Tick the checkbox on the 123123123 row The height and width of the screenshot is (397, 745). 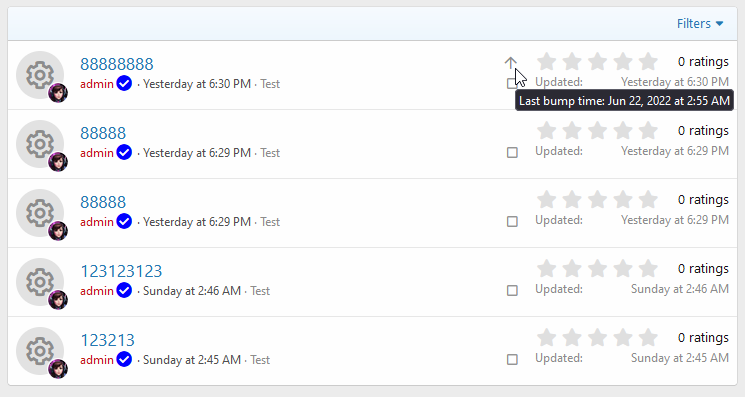[512, 291]
